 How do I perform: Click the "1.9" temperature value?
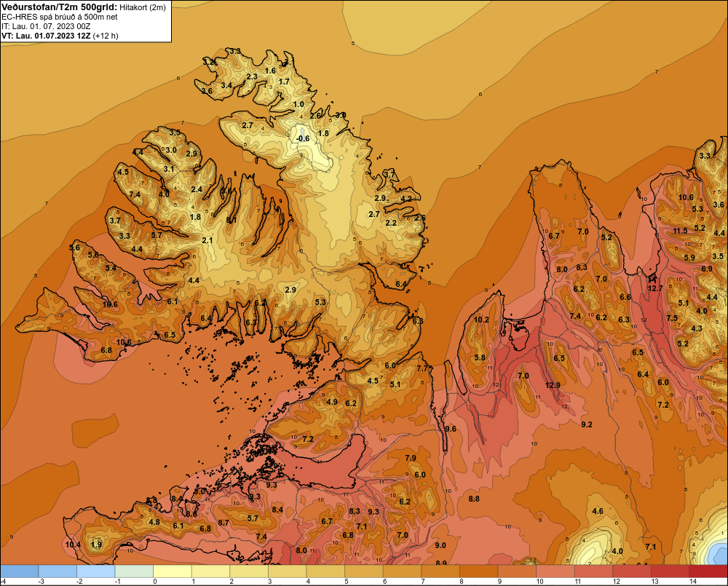96,545
